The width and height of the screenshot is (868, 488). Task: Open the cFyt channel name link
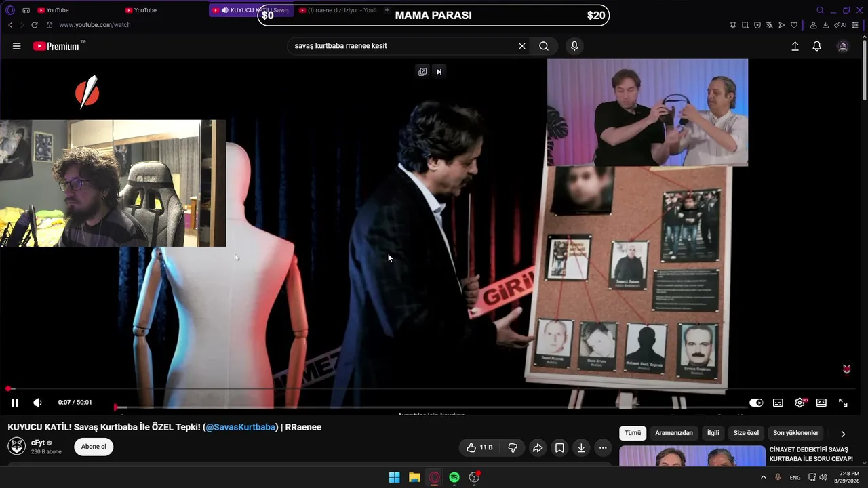[38, 443]
